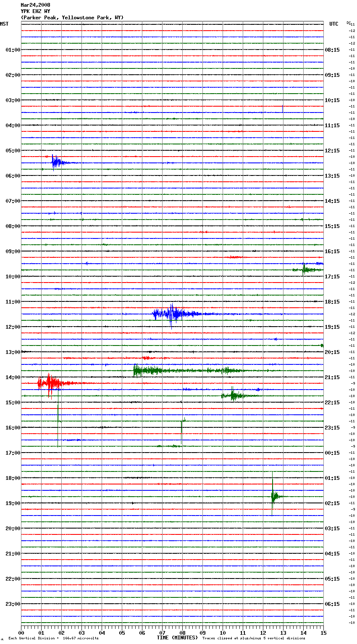Image resolution: width=357 pixels, height=644 pixels.
Task: Click the Traces clipped at plus/minus 5 note
Action: (x=254, y=638)
